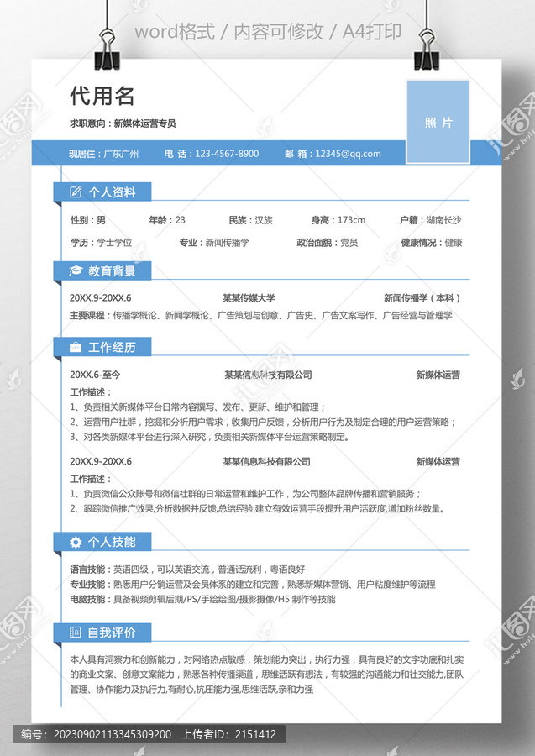Click the graduation cap icon beside 教育背景

(x=76, y=270)
